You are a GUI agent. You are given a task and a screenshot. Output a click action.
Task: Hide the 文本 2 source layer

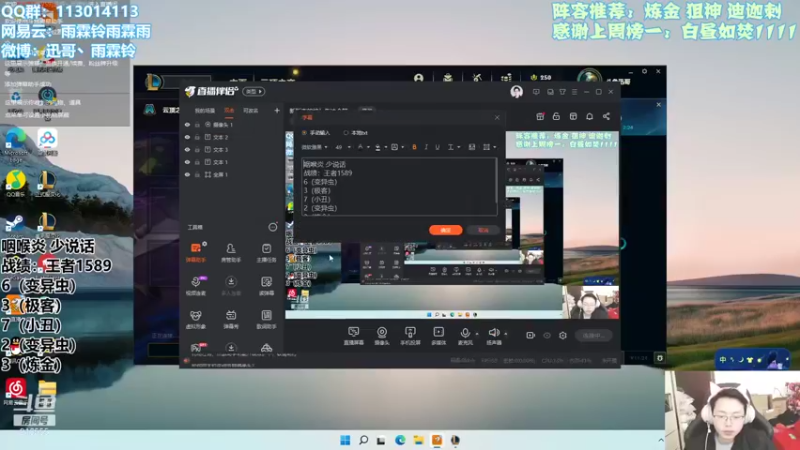(187, 137)
